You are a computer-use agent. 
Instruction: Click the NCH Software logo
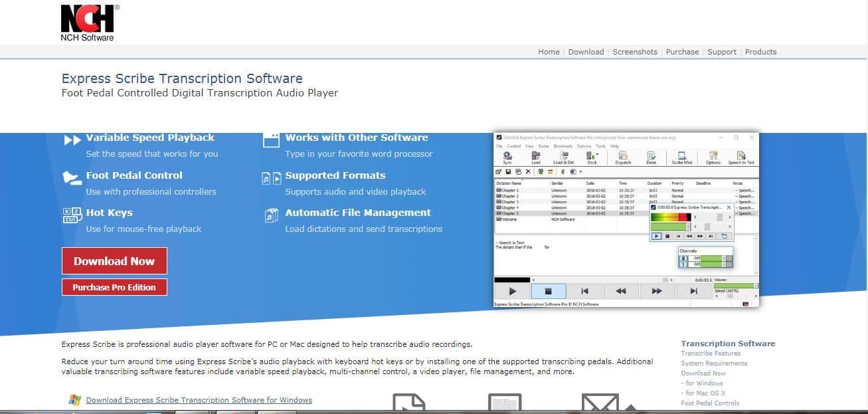88,23
